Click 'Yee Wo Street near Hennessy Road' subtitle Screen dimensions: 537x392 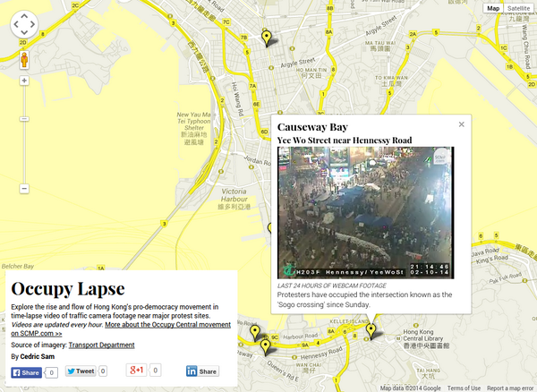pyautogui.click(x=345, y=141)
